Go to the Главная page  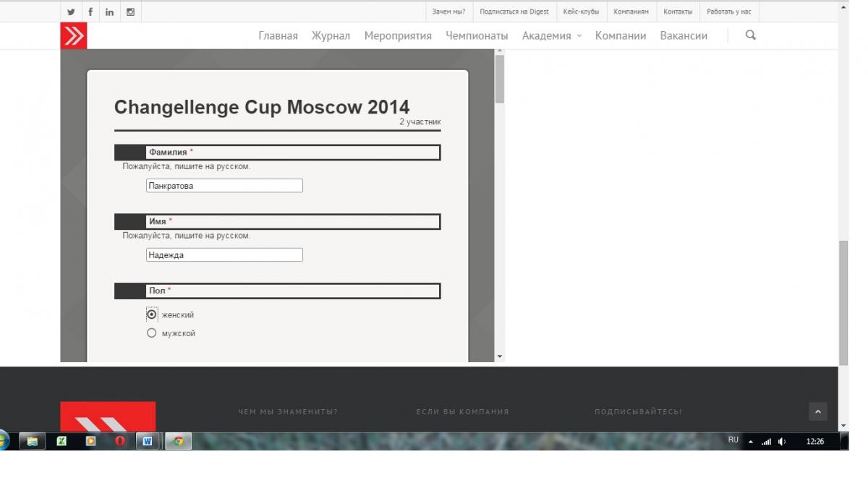(x=278, y=35)
